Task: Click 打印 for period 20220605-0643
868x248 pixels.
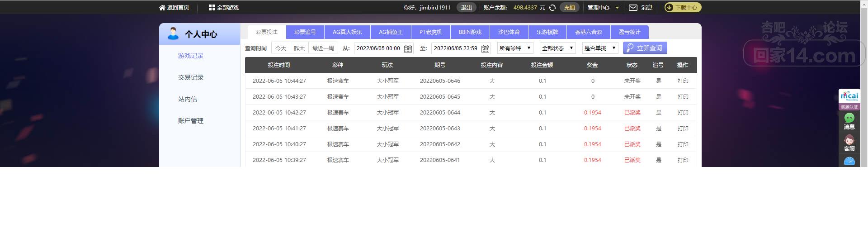Action: (x=683, y=129)
